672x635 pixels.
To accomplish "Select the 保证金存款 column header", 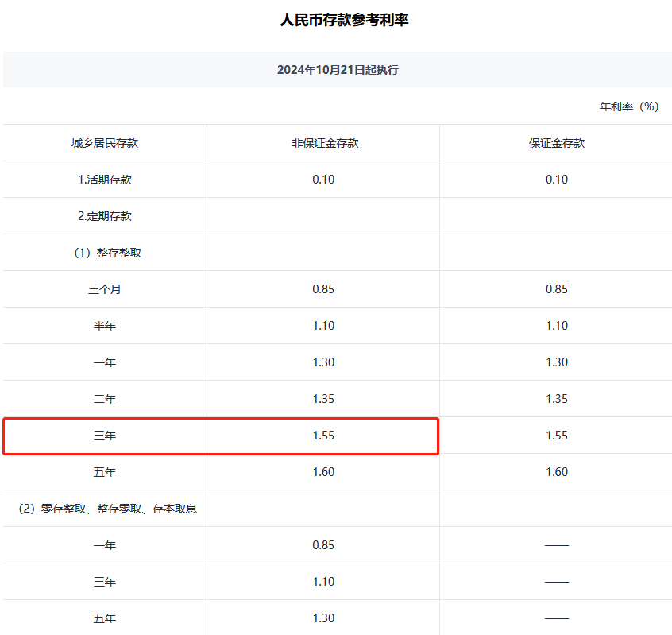I will [557, 143].
